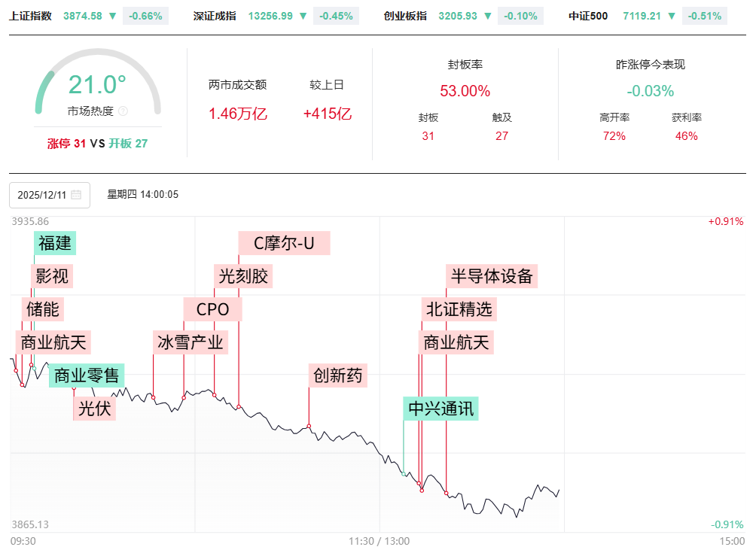Click the 两市成交额 1.46万亿 figure
Image resolution: width=756 pixels, height=550 pixels.
point(237,114)
